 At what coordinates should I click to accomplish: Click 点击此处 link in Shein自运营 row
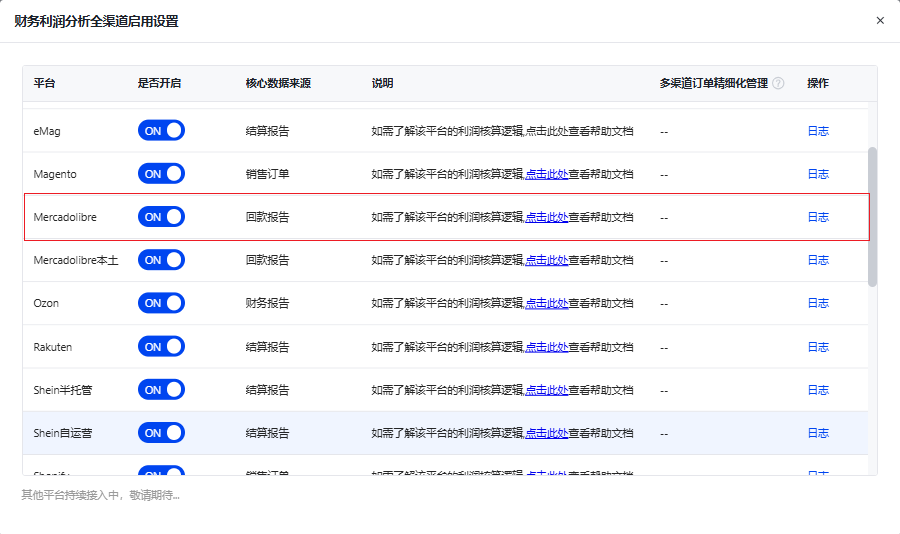(546, 433)
